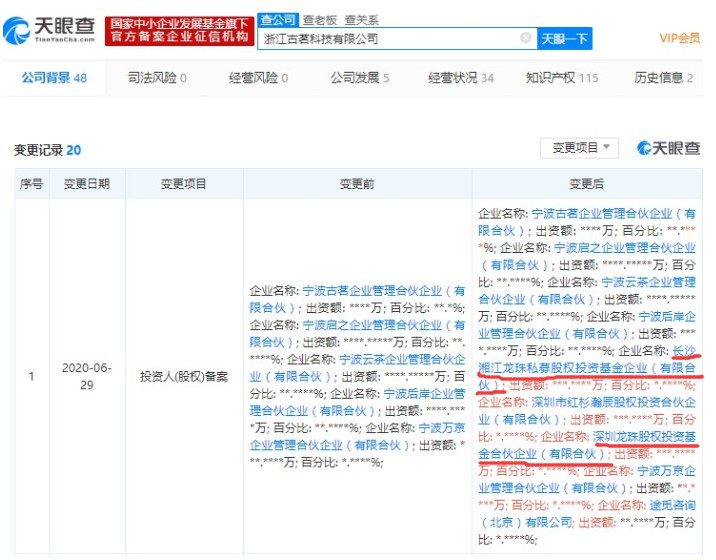Open the 公司背景 48 tab
The image size is (716, 560).
54,78
